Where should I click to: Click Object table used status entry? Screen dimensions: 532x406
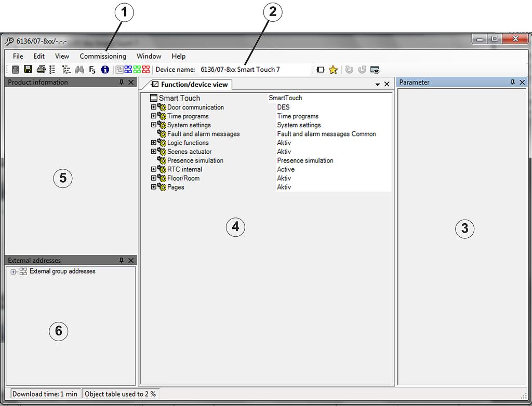click(x=120, y=394)
